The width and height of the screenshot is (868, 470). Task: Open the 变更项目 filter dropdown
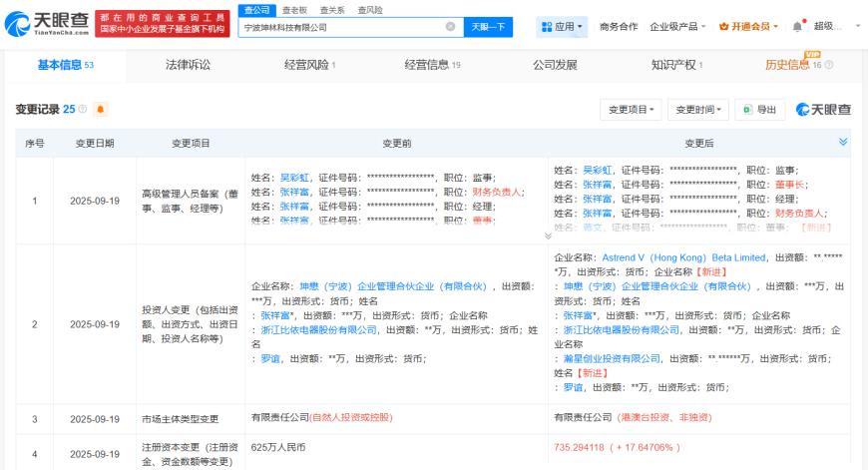coord(632,110)
